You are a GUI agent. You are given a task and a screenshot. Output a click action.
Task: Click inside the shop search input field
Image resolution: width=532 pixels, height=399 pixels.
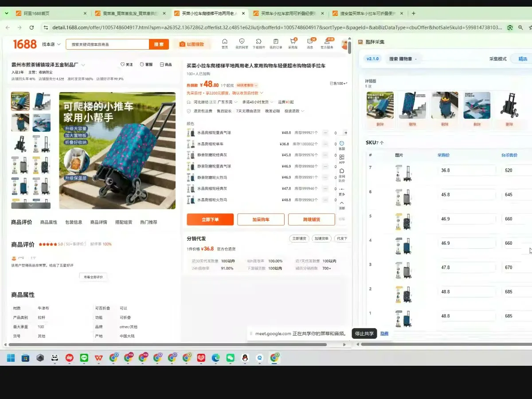[107, 44]
